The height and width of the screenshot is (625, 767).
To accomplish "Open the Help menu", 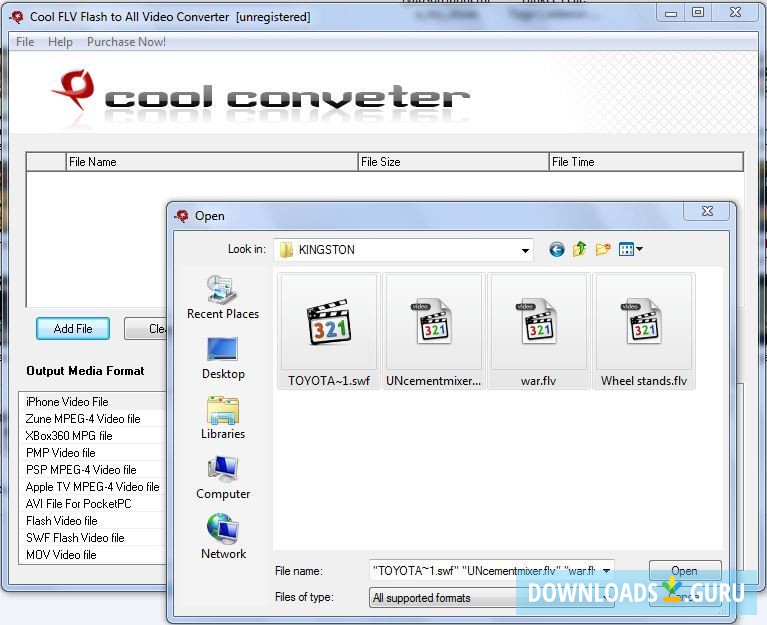I will pos(60,42).
